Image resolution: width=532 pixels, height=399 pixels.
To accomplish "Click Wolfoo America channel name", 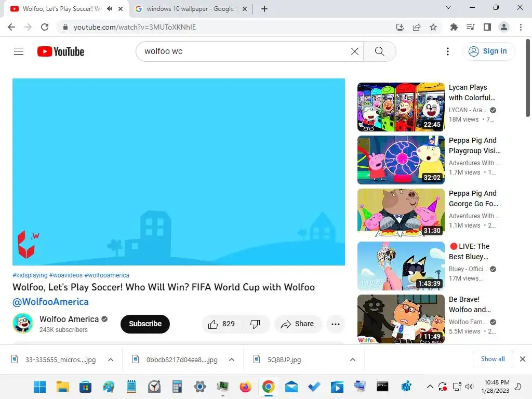I will [x=69, y=320].
